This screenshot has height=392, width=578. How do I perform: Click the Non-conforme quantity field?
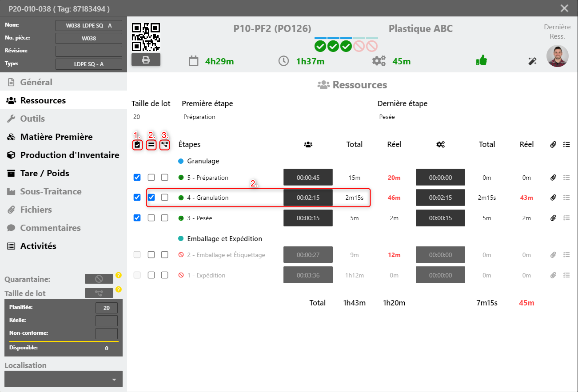coord(107,333)
